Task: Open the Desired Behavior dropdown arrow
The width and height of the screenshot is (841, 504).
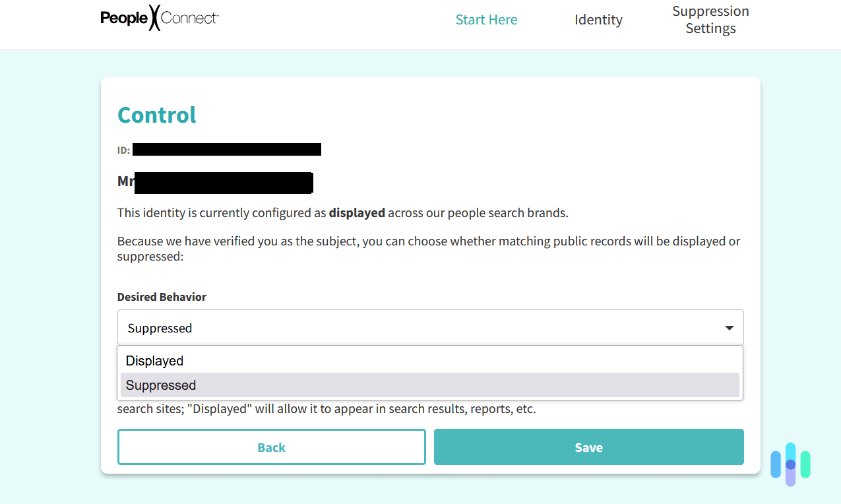Action: click(x=729, y=327)
